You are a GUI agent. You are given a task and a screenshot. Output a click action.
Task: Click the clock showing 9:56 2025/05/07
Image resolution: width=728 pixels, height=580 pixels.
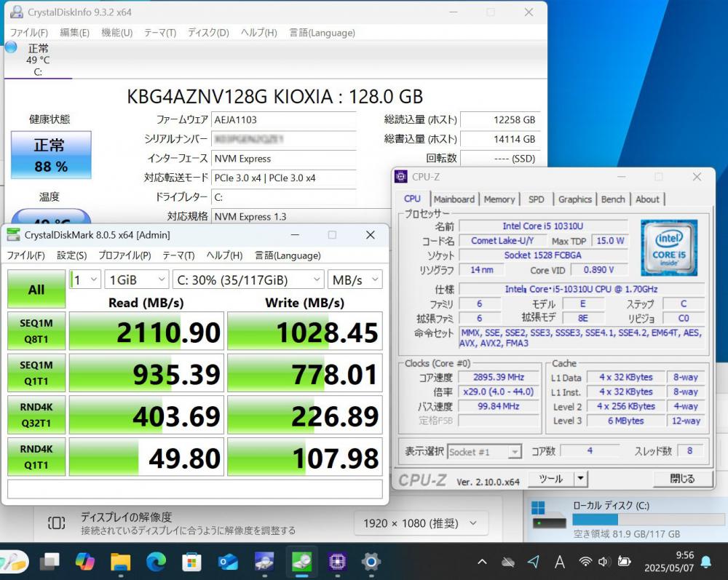coord(668,561)
